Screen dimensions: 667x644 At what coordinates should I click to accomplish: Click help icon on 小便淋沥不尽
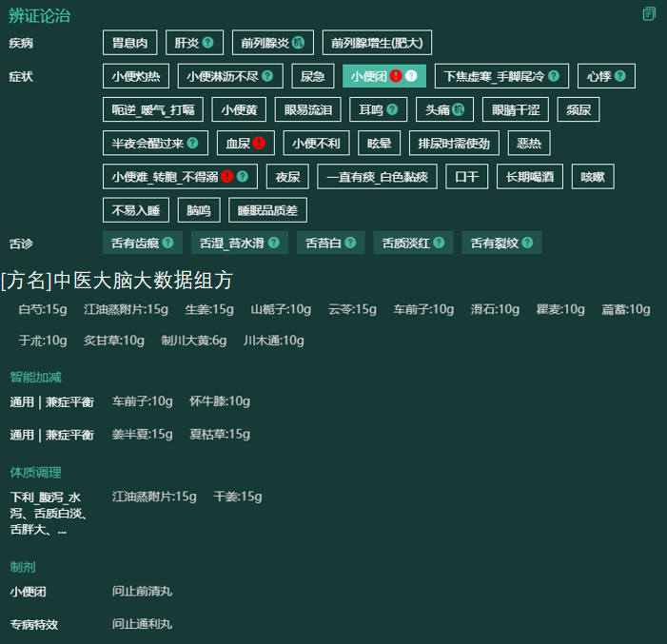point(267,76)
